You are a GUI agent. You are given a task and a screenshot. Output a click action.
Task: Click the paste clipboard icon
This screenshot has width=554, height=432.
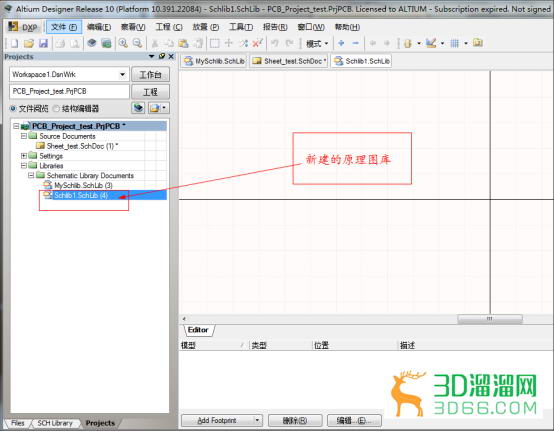click(183, 43)
